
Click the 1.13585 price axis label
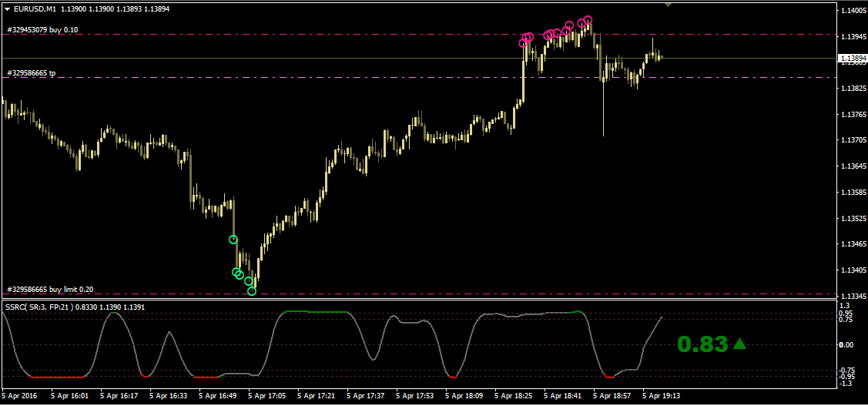pyautogui.click(x=853, y=192)
